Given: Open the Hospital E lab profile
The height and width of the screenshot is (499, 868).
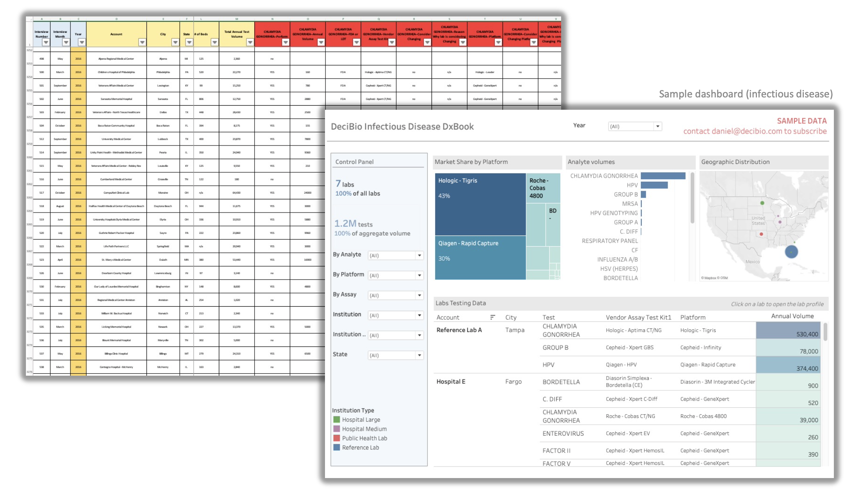Looking at the screenshot, I should tap(450, 381).
